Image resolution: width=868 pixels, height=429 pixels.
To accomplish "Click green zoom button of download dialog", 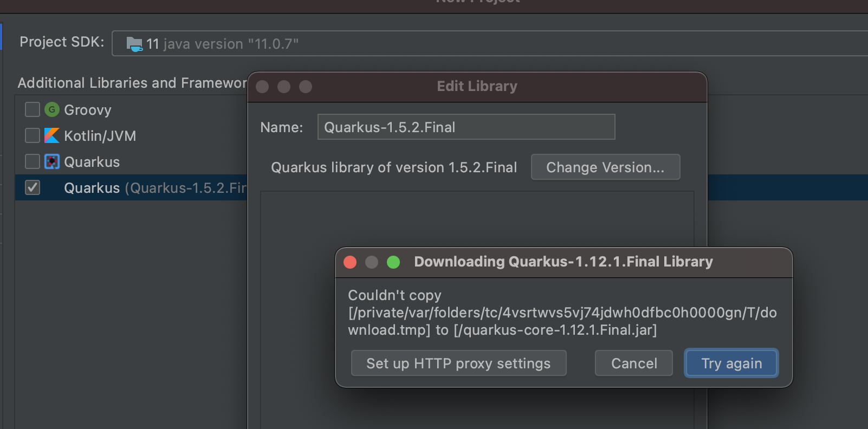I will click(x=393, y=262).
